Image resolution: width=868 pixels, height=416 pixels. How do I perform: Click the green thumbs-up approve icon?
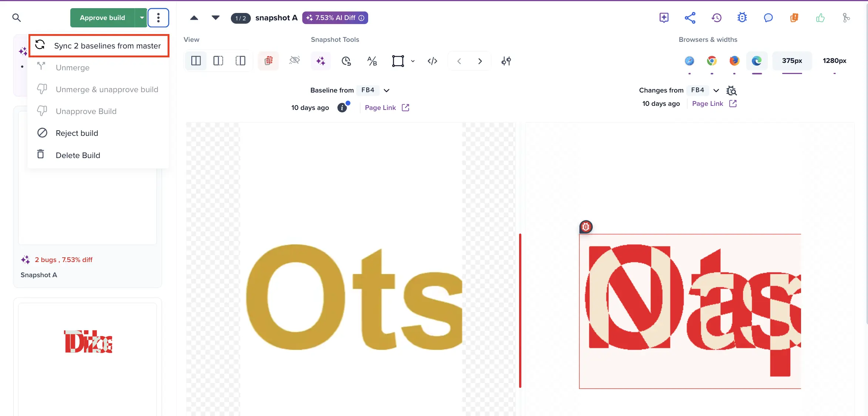tap(820, 17)
